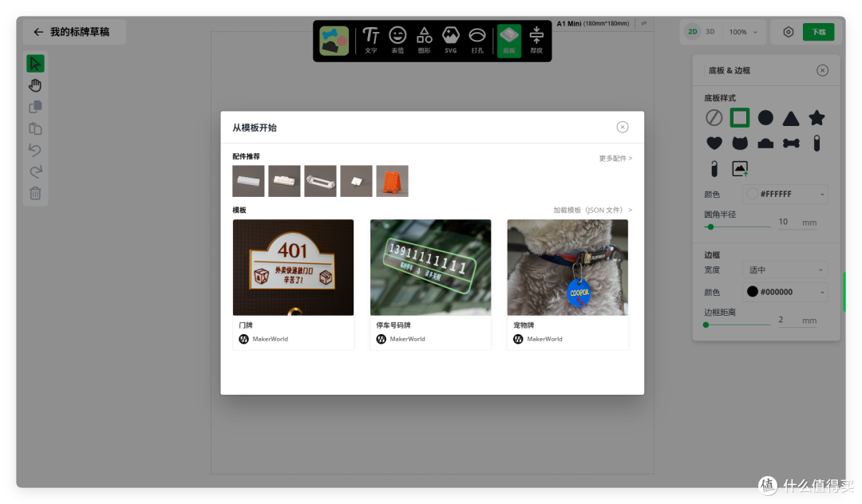This screenshot has width=862, height=504.
Task: Select the door-hanger baseplate style
Action: [x=714, y=168]
